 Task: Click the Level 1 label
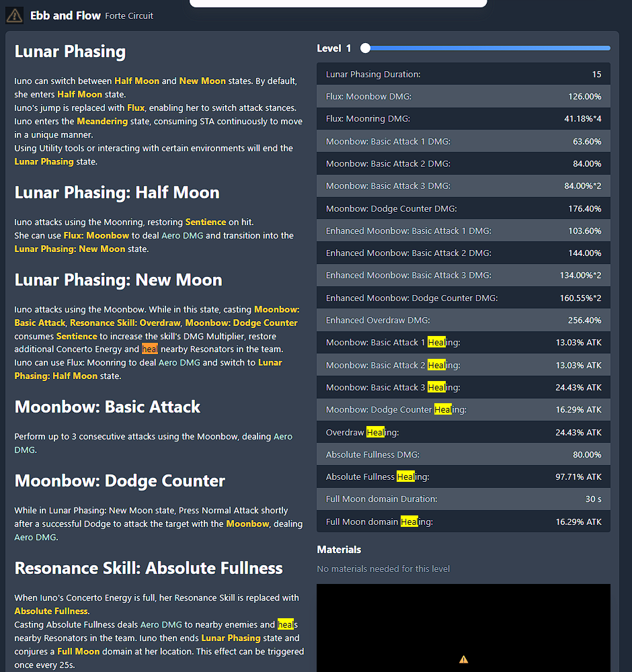(334, 48)
